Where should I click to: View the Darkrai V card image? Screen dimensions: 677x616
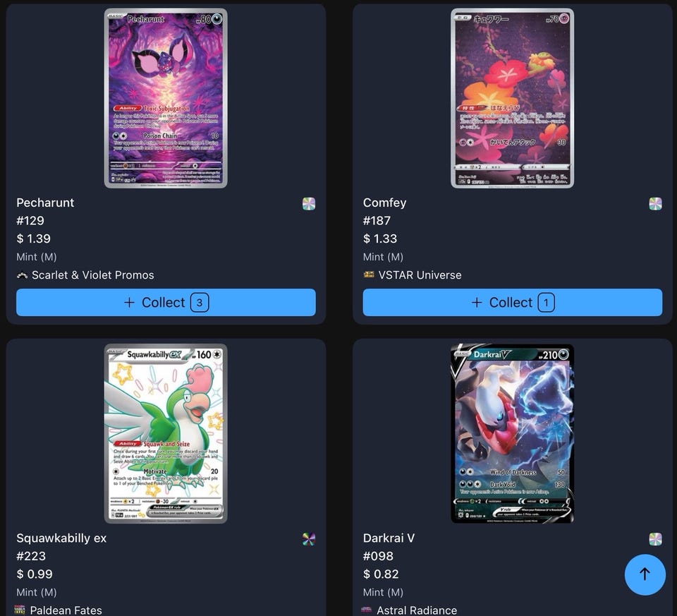click(x=513, y=434)
